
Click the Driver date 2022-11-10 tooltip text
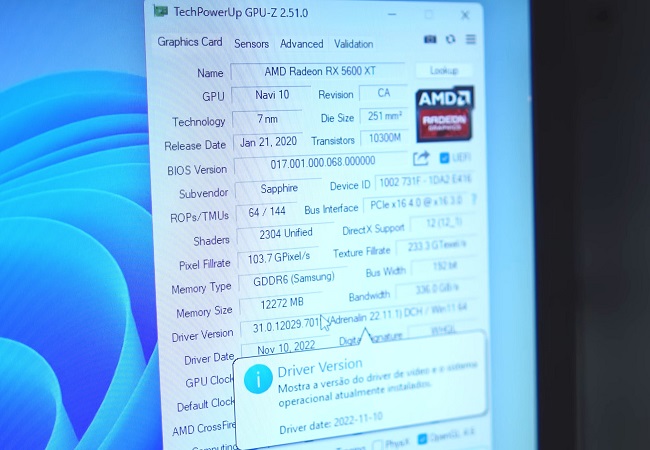(330, 423)
